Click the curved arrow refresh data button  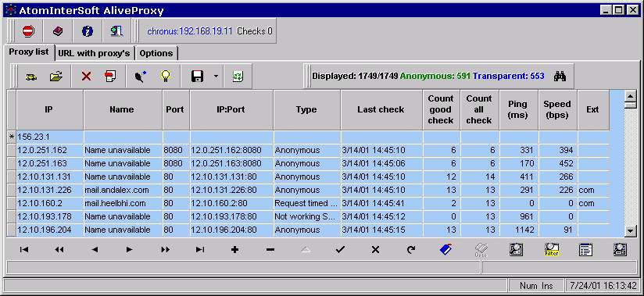pyautogui.click(x=411, y=250)
